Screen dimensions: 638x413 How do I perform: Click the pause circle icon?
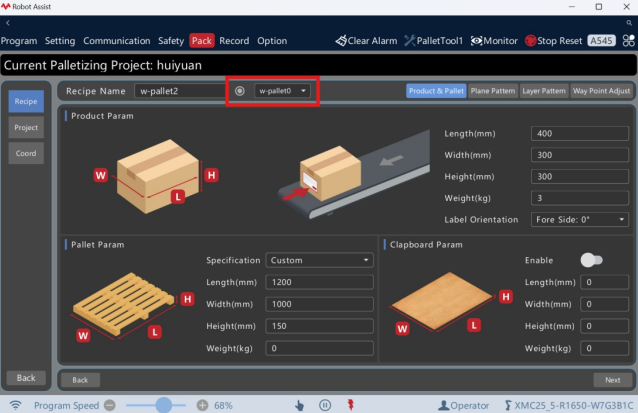[325, 405]
